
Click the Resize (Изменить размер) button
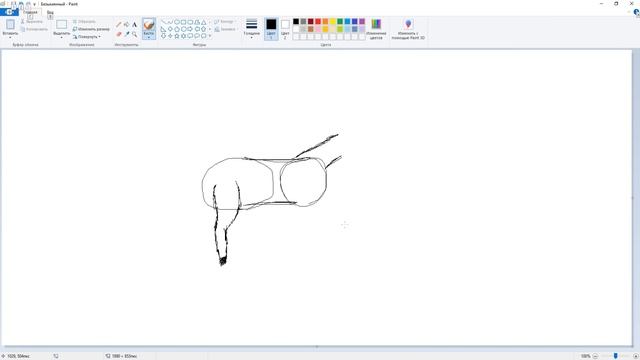(x=91, y=29)
